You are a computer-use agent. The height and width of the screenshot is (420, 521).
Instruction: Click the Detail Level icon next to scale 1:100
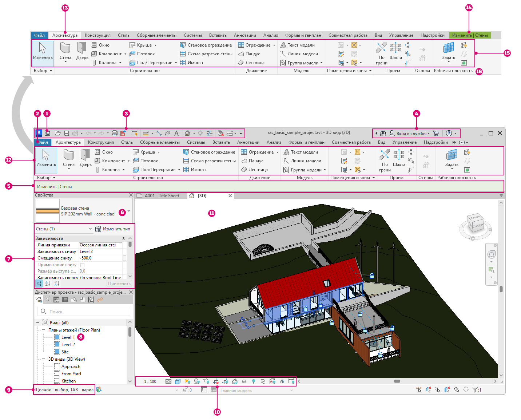click(x=168, y=381)
